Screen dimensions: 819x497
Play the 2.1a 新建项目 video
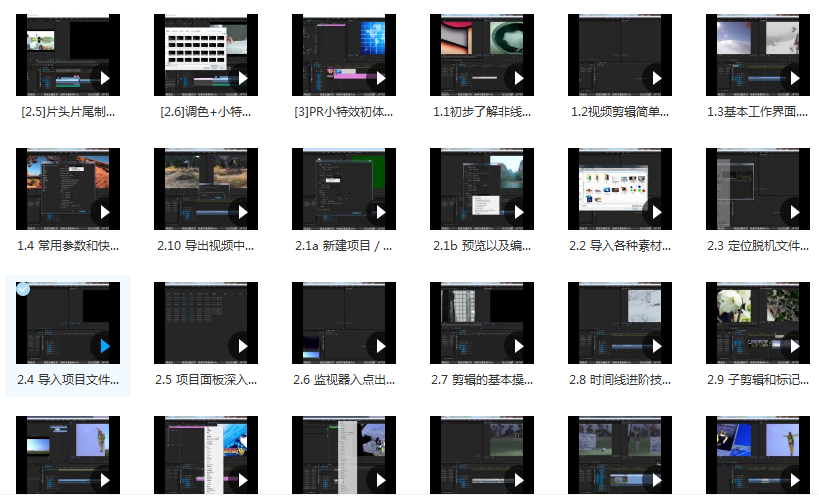coord(380,212)
